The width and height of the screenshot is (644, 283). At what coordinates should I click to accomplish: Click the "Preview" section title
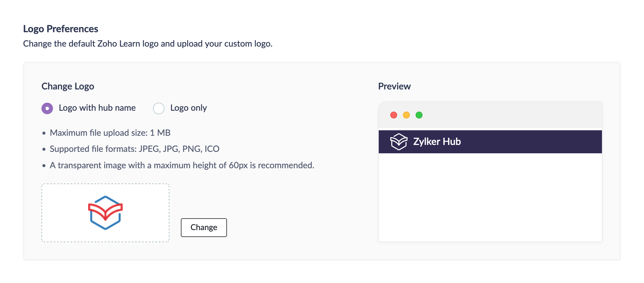pos(394,86)
